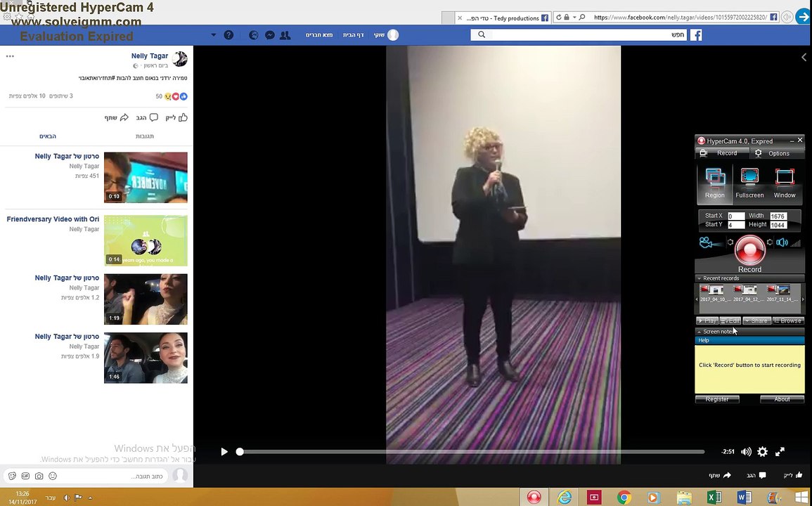Click HyperCam Register button
The width and height of the screenshot is (812, 506).
coord(717,399)
